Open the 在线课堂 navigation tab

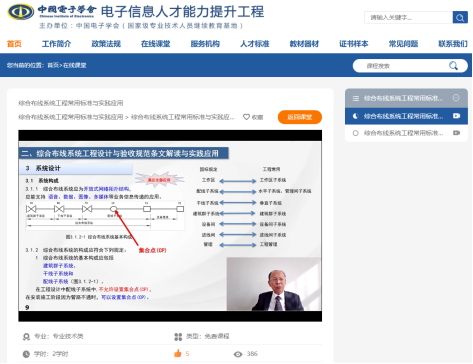(x=155, y=44)
